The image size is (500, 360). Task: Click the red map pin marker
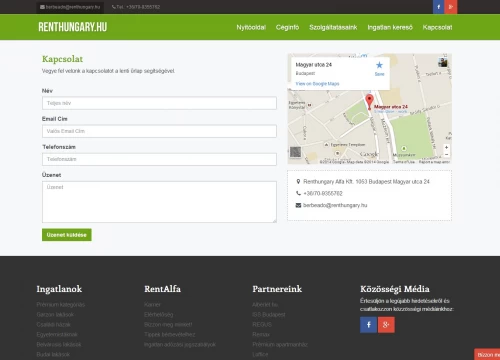click(x=369, y=102)
